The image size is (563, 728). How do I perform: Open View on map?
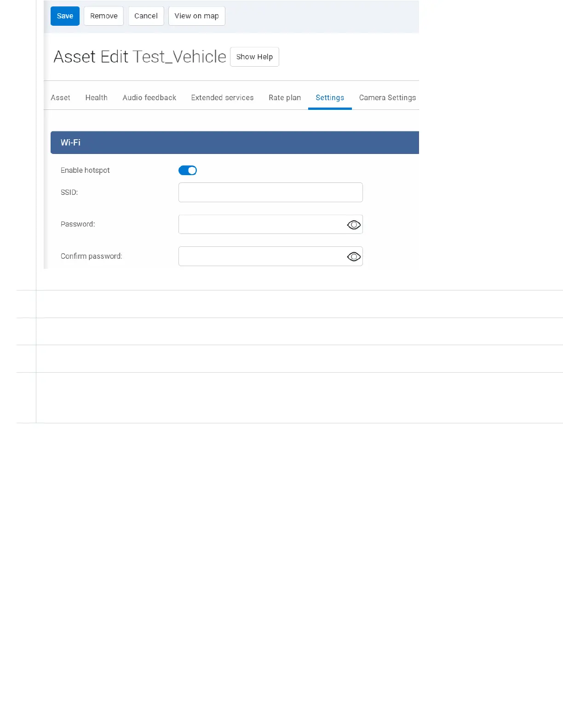click(x=196, y=16)
